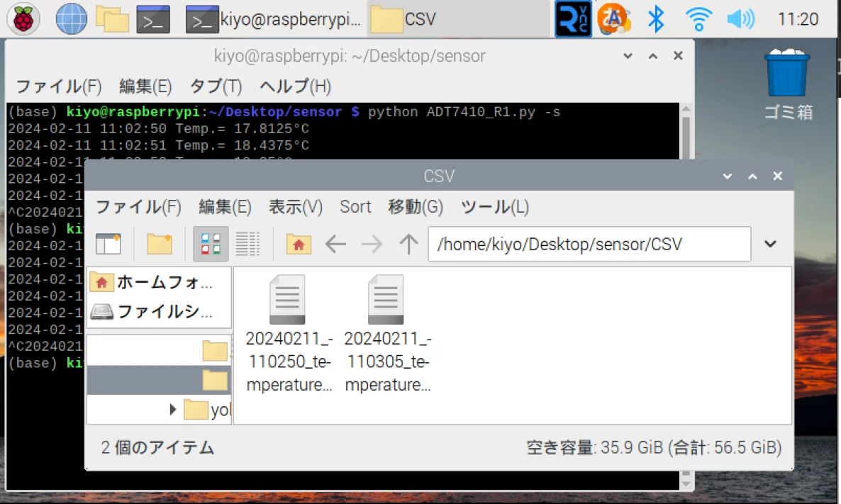The height and width of the screenshot is (504, 841).
Task: Open the RealVNC tray icon
Action: click(x=573, y=18)
